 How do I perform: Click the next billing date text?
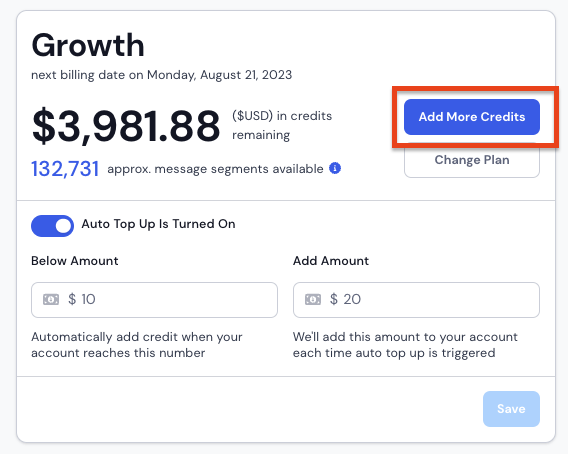click(x=162, y=75)
